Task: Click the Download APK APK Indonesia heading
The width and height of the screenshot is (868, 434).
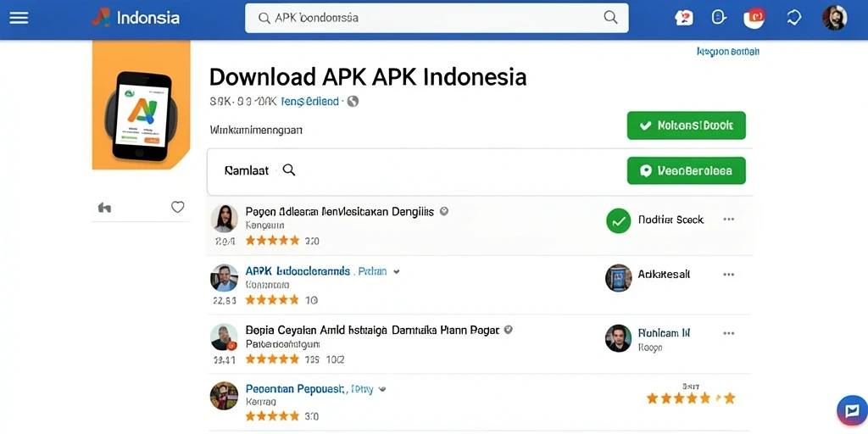Action: click(x=368, y=76)
